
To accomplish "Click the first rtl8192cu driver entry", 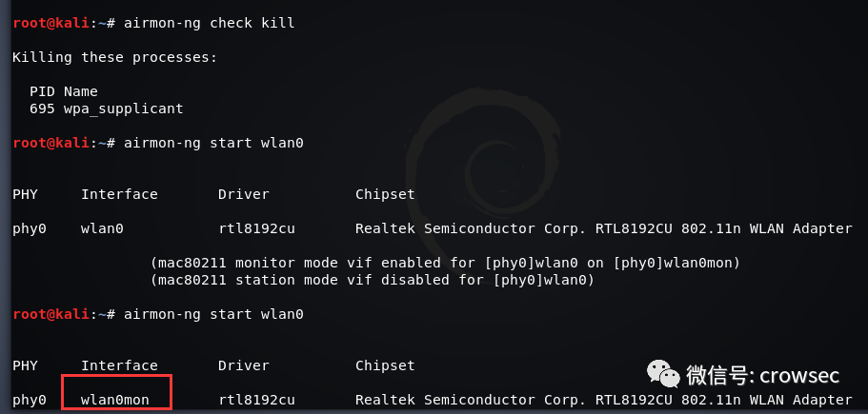I will click(x=256, y=228).
